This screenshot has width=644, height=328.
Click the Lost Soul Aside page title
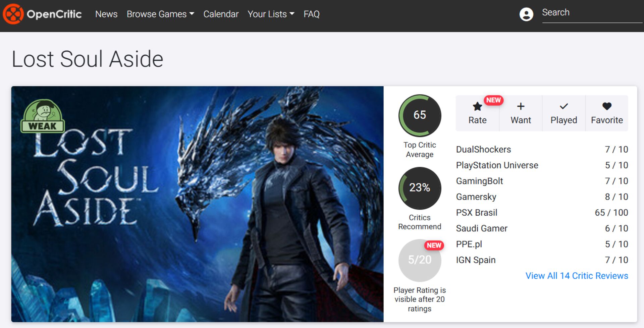pyautogui.click(x=87, y=59)
